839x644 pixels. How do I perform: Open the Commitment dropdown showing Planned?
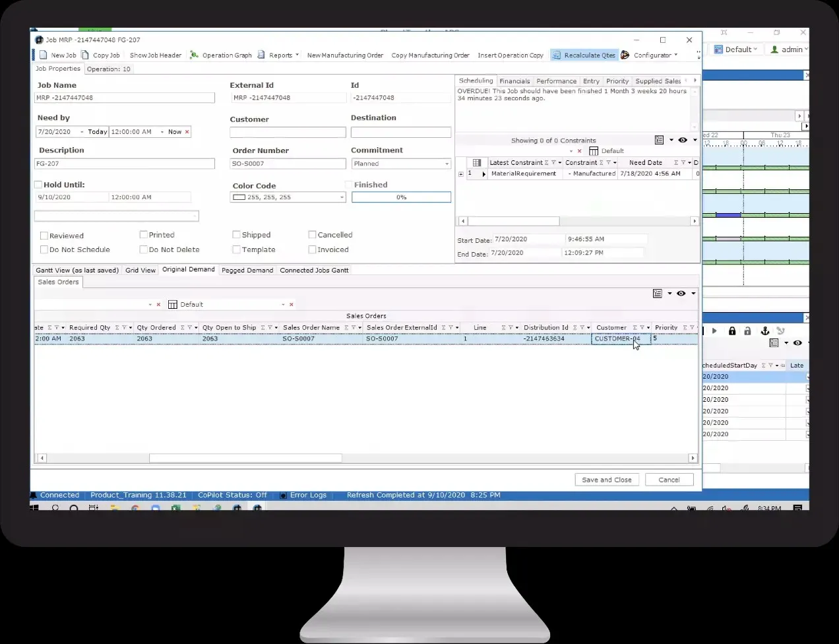coord(447,164)
